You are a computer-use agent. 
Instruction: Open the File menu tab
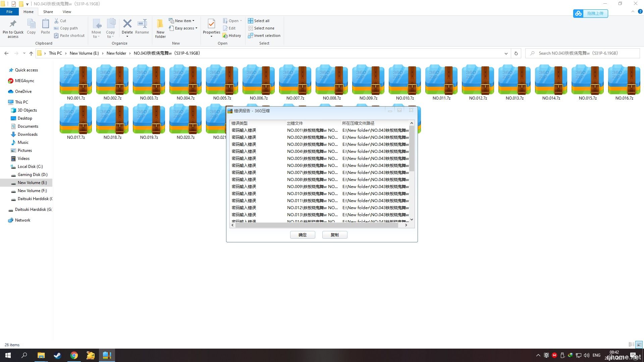pyautogui.click(x=9, y=12)
